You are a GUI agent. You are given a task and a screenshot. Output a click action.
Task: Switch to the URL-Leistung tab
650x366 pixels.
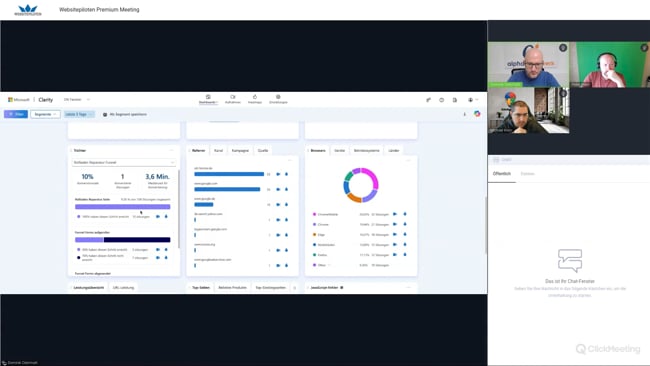point(124,287)
